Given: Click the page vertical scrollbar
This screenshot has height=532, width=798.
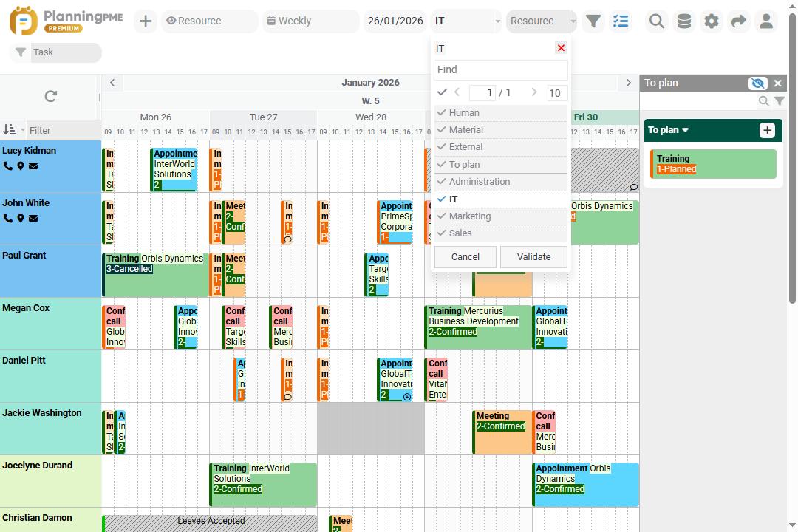Looking at the screenshot, I should (792, 158).
